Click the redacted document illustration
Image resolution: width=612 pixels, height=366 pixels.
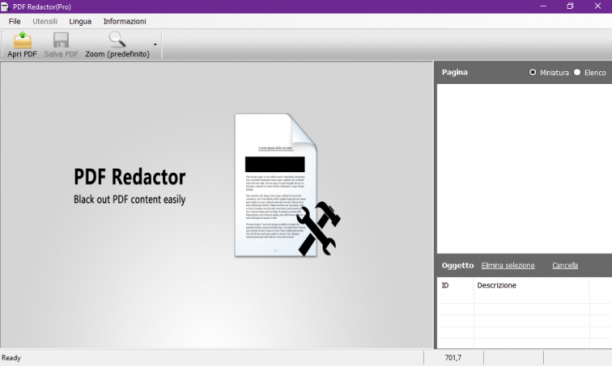point(287,185)
